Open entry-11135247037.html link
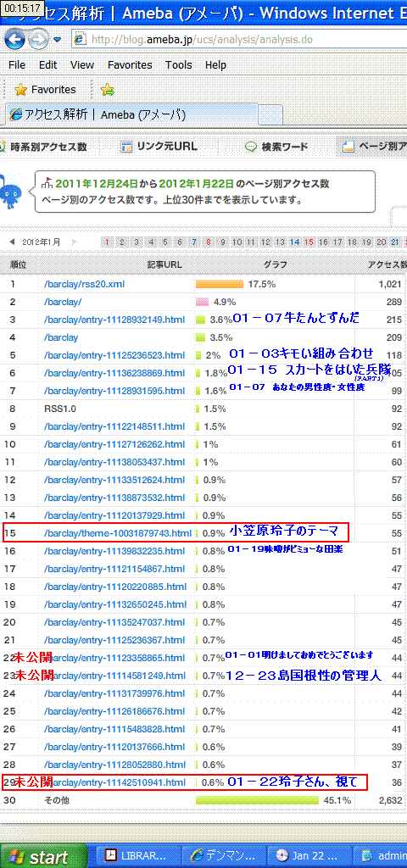Image resolution: width=407 pixels, height=868 pixels. click(114, 621)
